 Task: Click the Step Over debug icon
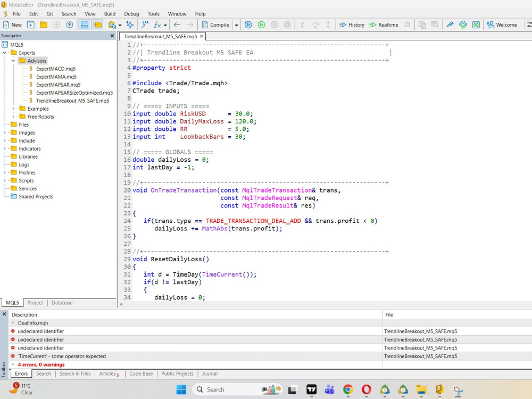tap(315, 25)
